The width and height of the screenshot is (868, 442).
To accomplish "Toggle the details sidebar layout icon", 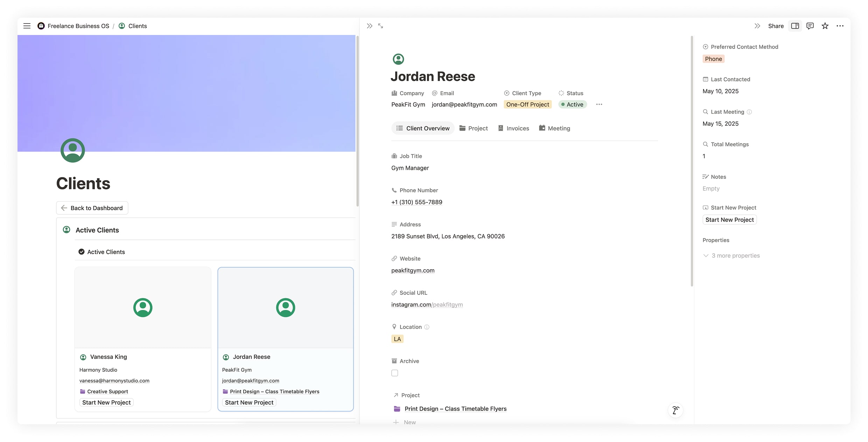I will [x=795, y=26].
